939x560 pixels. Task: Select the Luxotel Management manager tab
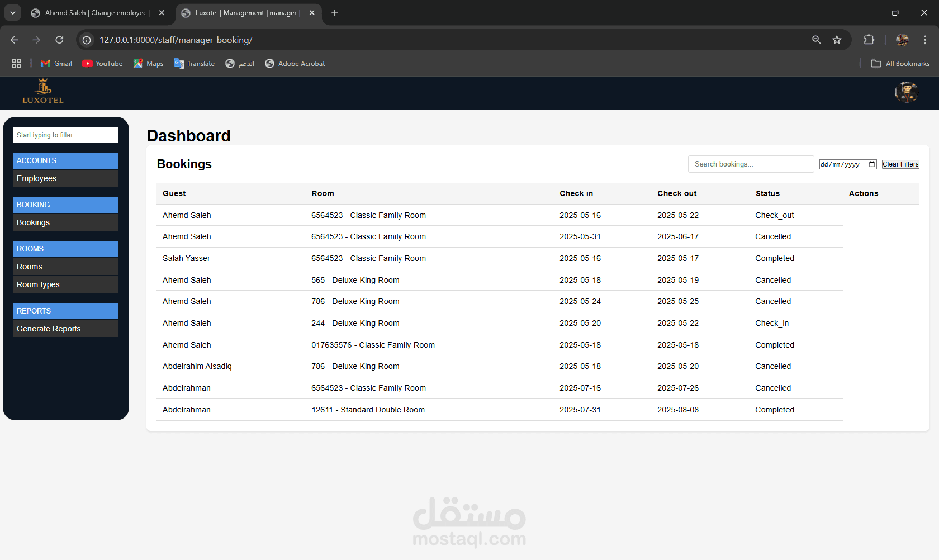[x=246, y=13]
